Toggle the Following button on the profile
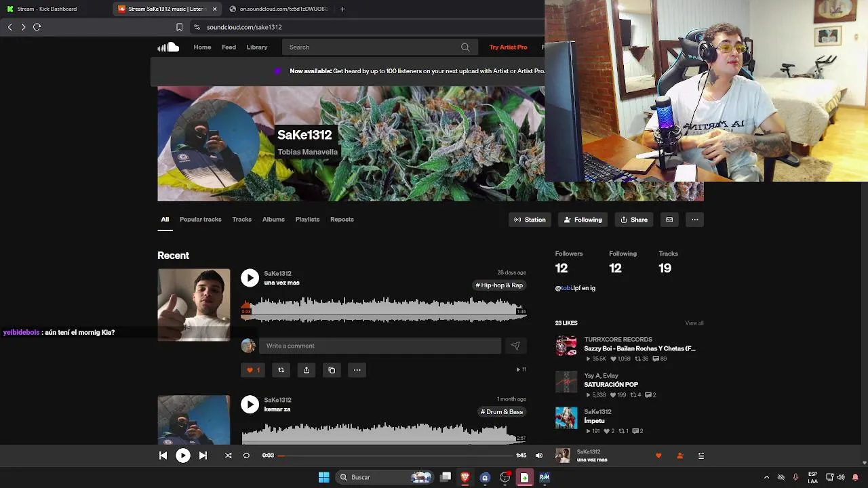 (583, 220)
